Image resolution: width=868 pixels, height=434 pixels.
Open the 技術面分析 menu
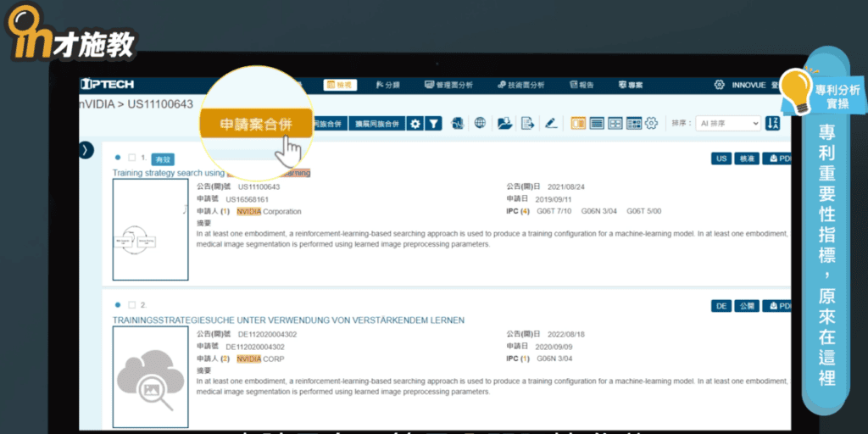tap(520, 85)
